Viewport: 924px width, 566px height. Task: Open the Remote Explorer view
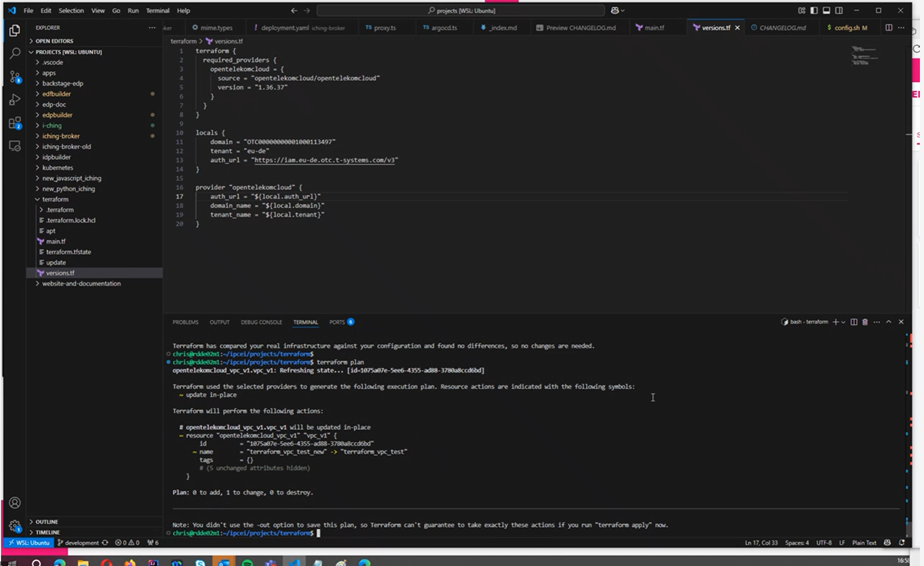(x=15, y=146)
